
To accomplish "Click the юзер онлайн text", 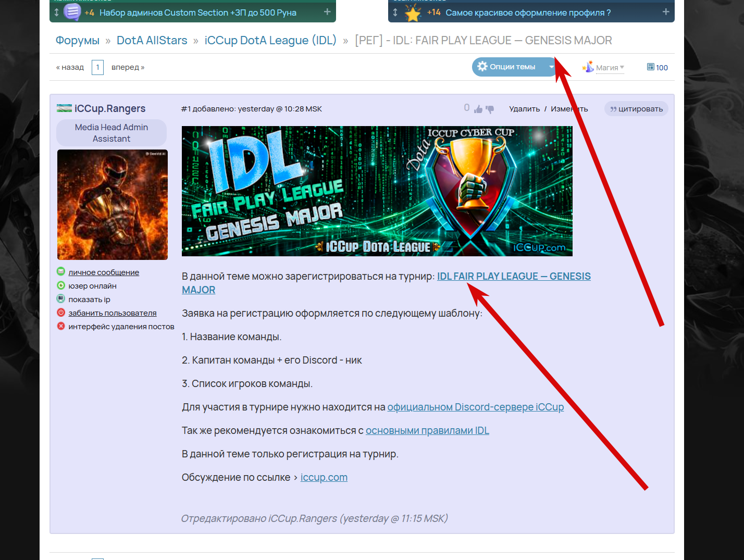I will pos(92,286).
